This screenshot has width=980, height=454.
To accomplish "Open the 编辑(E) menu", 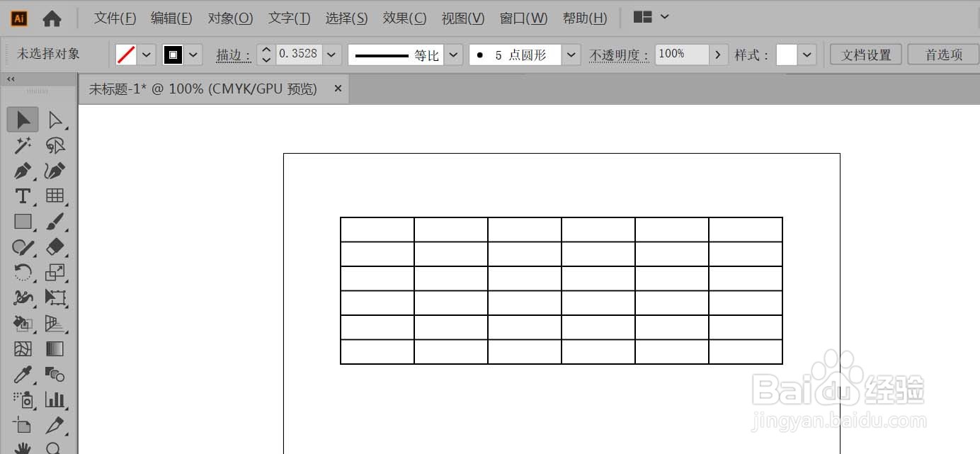I will (x=171, y=18).
